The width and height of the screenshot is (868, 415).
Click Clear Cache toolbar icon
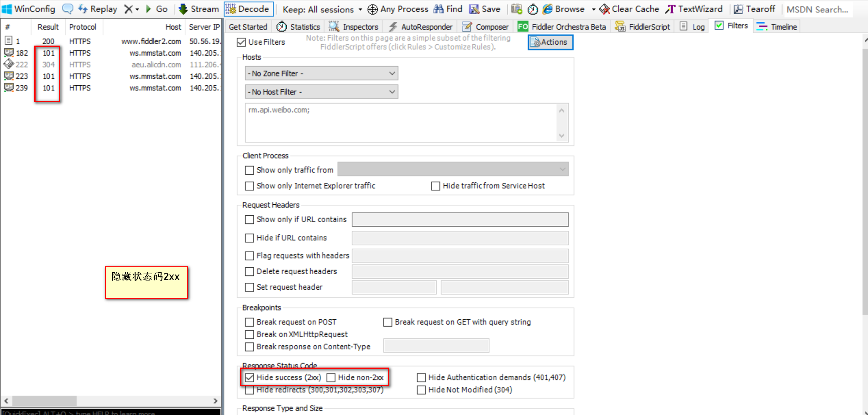(604, 9)
